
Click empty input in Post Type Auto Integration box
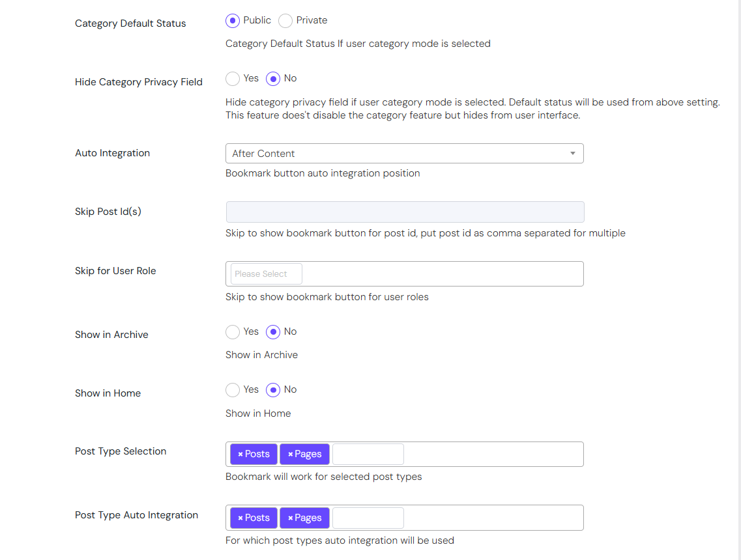[x=368, y=518]
